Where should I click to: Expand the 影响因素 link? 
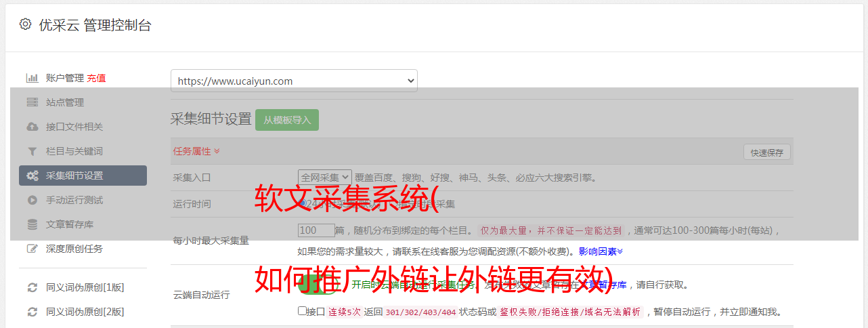click(x=601, y=251)
